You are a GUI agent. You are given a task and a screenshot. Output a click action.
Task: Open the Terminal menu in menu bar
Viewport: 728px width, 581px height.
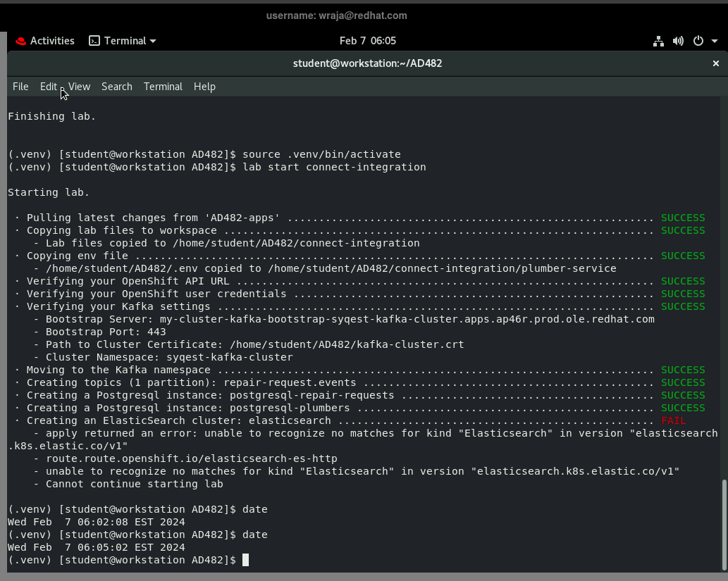pyautogui.click(x=163, y=87)
